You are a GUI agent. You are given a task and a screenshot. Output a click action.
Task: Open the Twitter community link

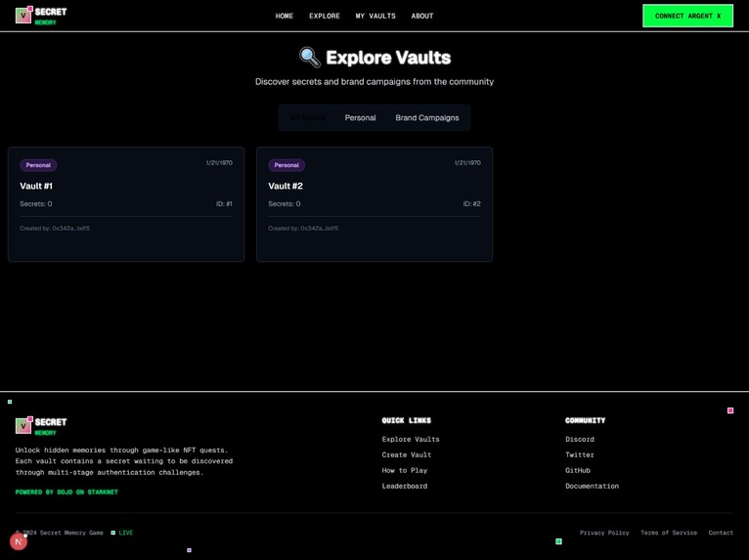pos(580,455)
